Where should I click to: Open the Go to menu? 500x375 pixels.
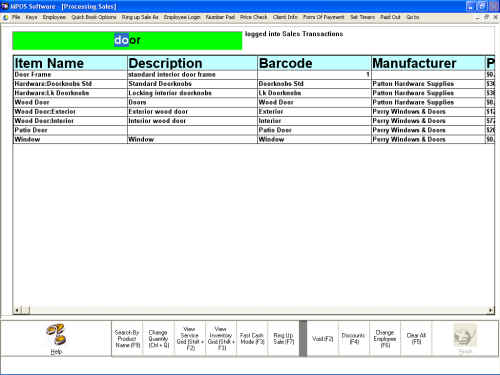tap(413, 17)
